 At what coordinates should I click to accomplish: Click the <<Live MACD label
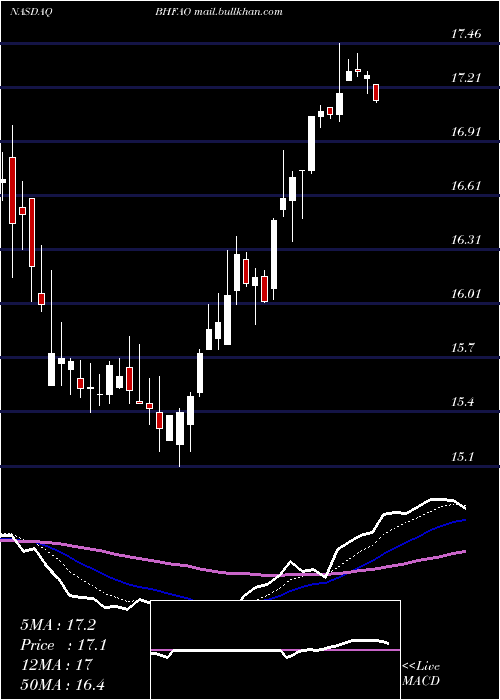[421, 673]
